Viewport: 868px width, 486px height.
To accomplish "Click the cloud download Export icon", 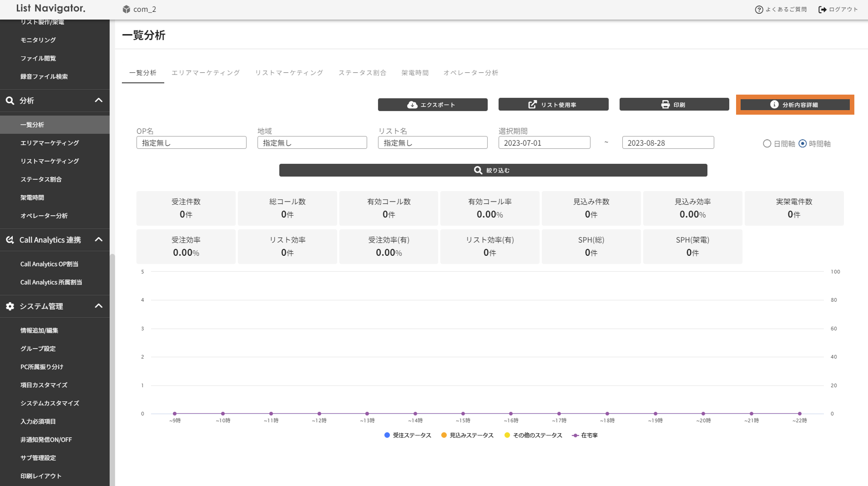I will click(x=412, y=105).
